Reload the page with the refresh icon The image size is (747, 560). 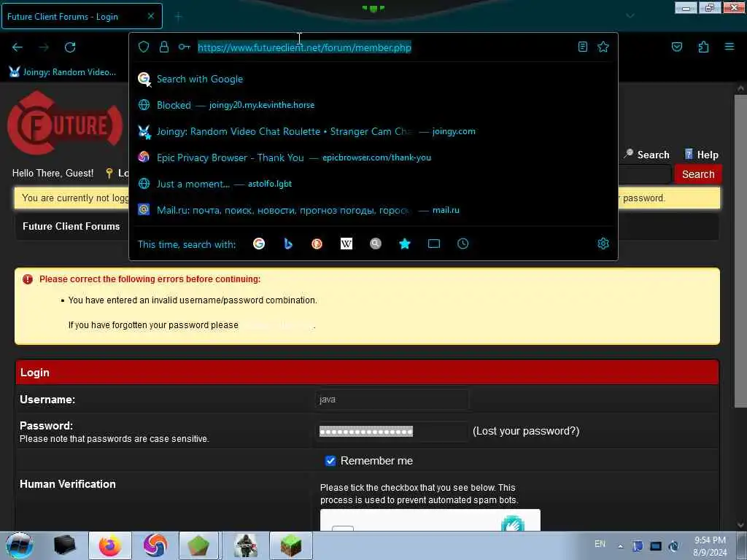(70, 47)
